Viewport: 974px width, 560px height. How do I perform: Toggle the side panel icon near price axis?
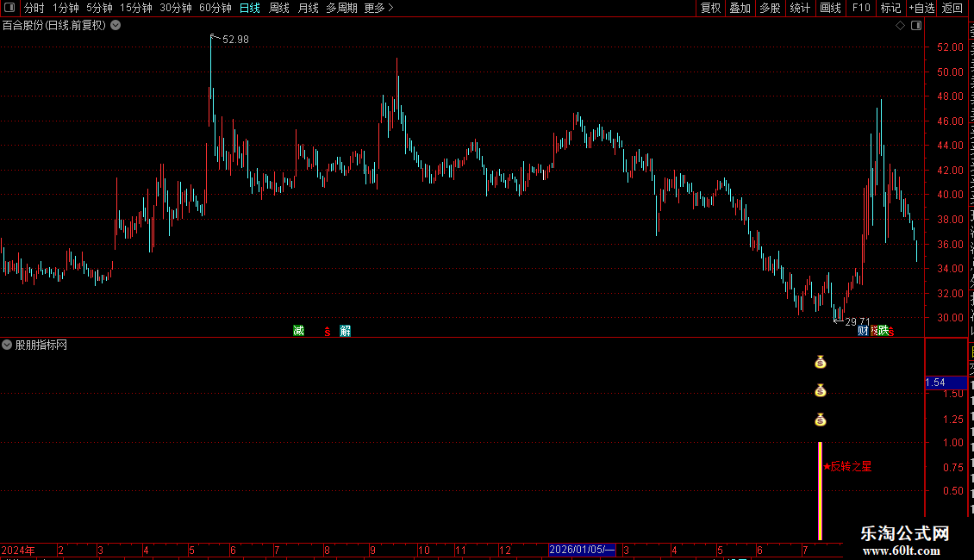tap(916, 26)
